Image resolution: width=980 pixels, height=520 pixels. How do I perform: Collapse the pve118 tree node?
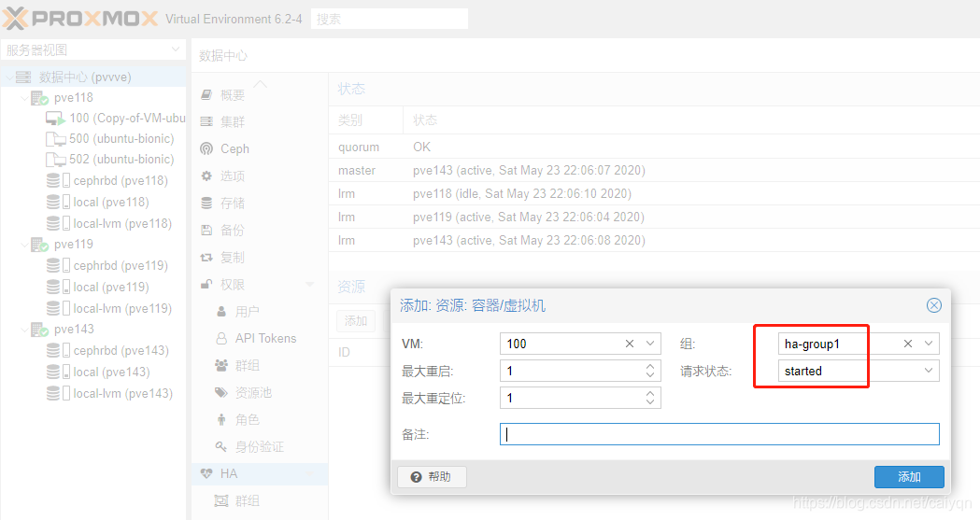tap(24, 98)
